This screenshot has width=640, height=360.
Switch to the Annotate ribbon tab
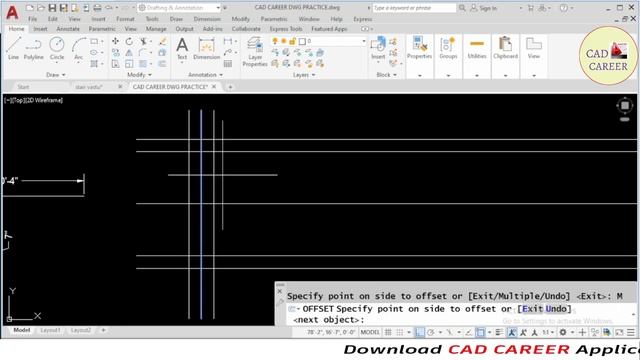(x=68, y=29)
